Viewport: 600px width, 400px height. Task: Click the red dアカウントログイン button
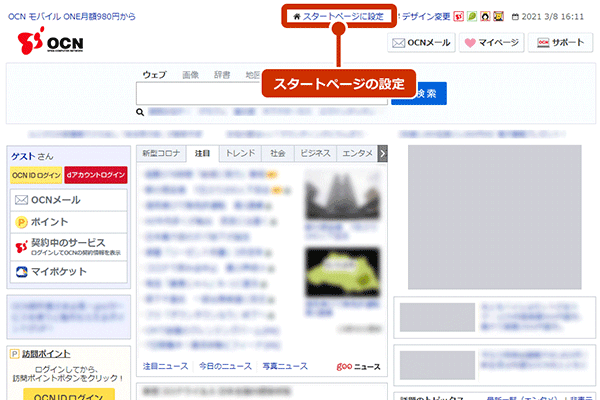click(96, 175)
